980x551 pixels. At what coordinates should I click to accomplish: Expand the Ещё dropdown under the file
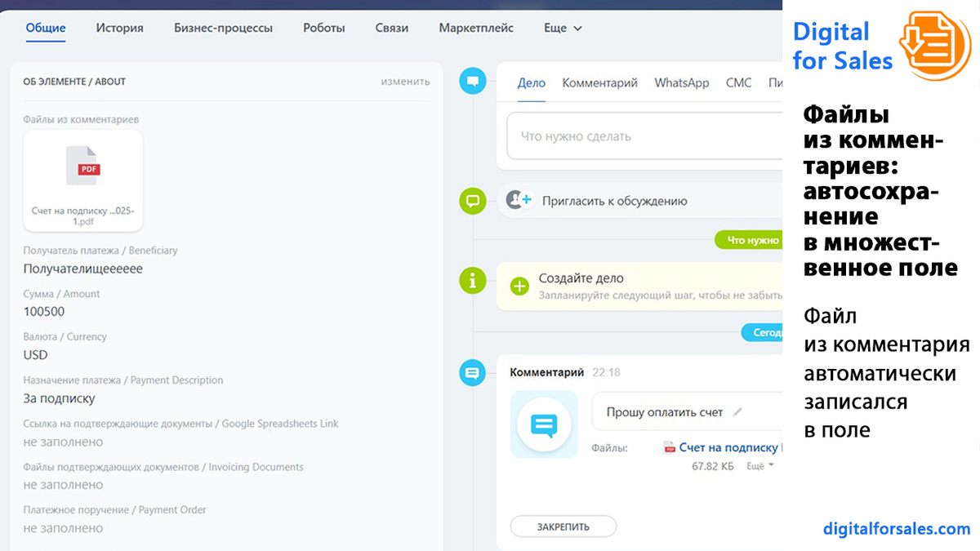click(759, 466)
